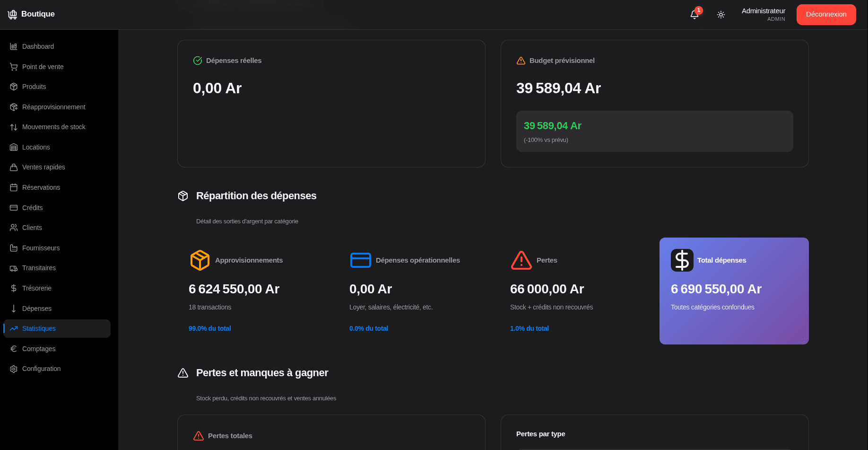The image size is (868, 450).
Task: Open Comptages page
Action: pyautogui.click(x=57, y=349)
